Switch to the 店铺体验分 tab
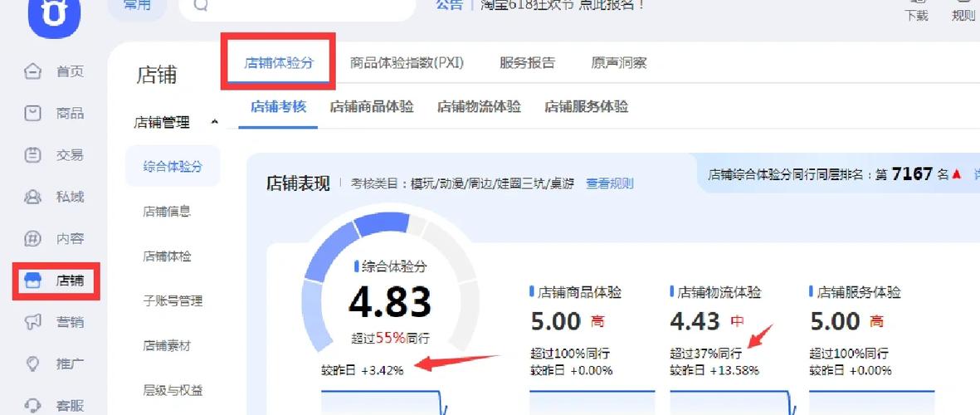The height and width of the screenshot is (415, 980). point(279,62)
